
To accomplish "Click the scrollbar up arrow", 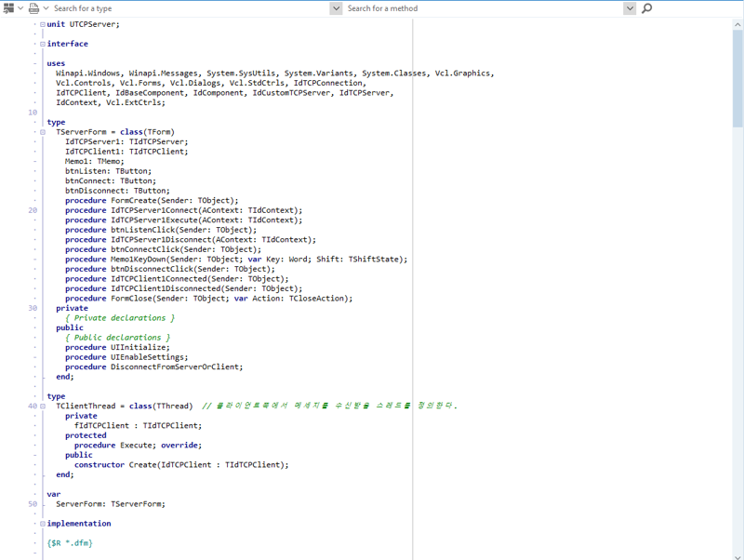I will [x=737, y=24].
